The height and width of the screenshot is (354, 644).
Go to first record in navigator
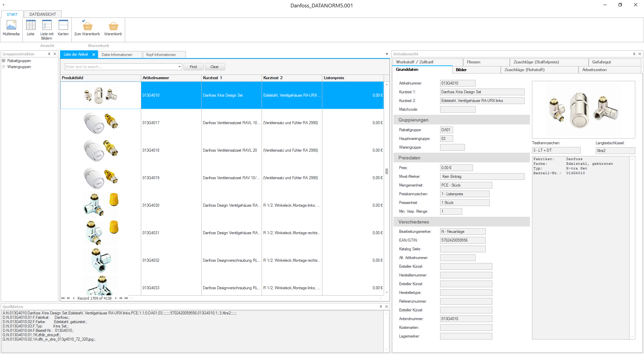[63, 298]
